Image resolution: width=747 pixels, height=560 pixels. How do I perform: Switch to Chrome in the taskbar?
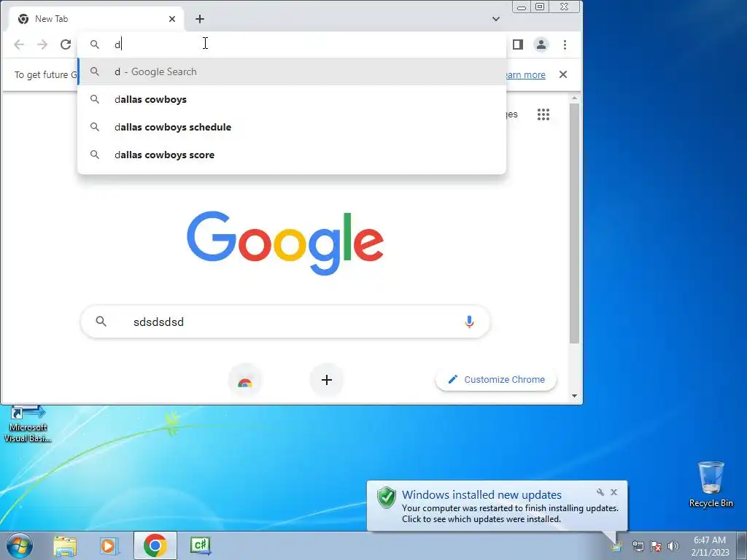tap(155, 545)
